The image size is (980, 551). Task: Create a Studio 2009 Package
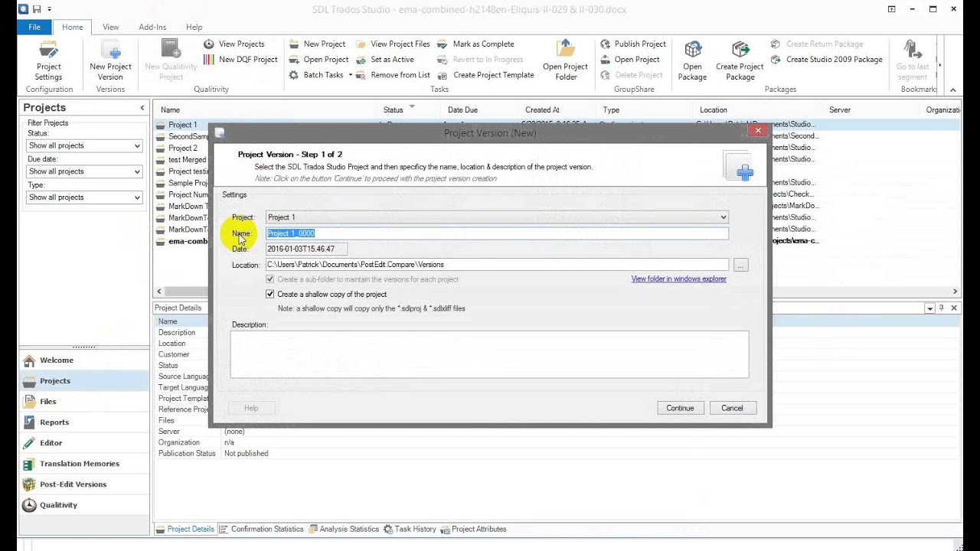(827, 59)
